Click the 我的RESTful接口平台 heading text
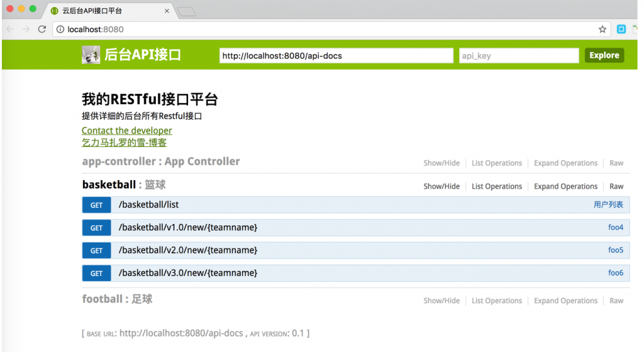Screen dimensions: 644x352 pos(149,99)
